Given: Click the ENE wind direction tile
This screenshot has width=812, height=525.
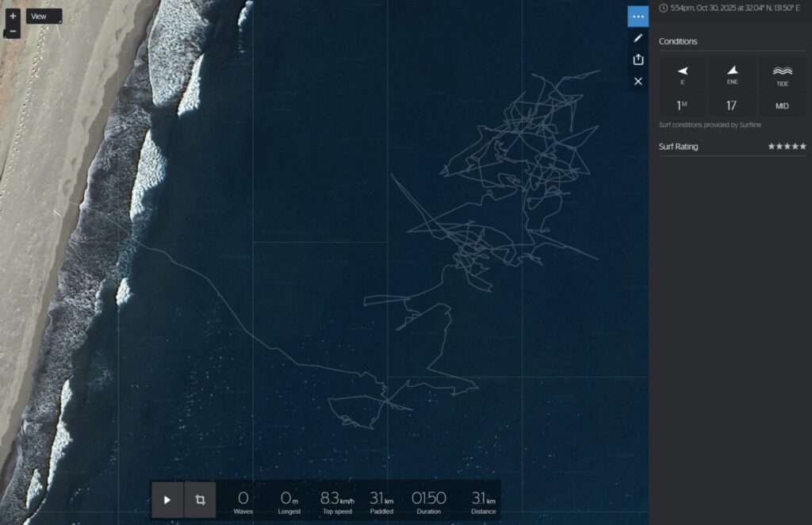Looking at the screenshot, I should click(732, 75).
